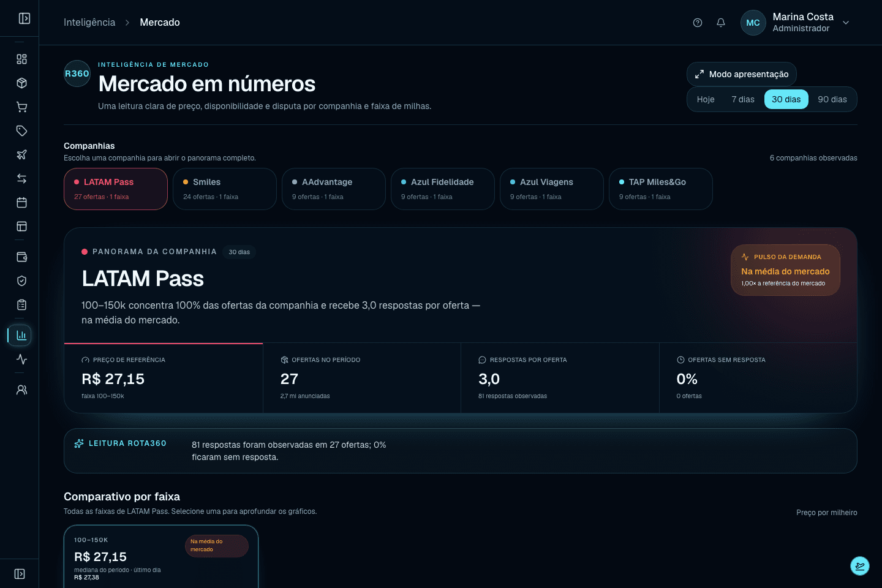Select the 30 dias period

(x=786, y=99)
